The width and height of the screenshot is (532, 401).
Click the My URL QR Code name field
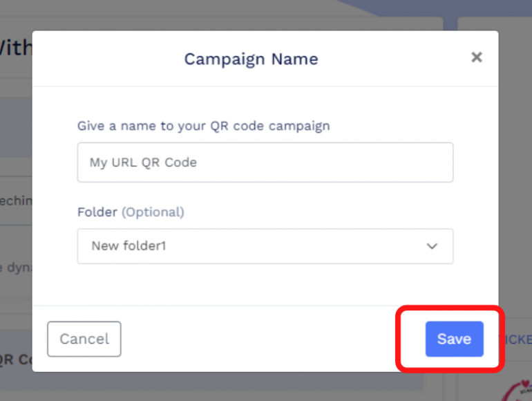point(265,162)
